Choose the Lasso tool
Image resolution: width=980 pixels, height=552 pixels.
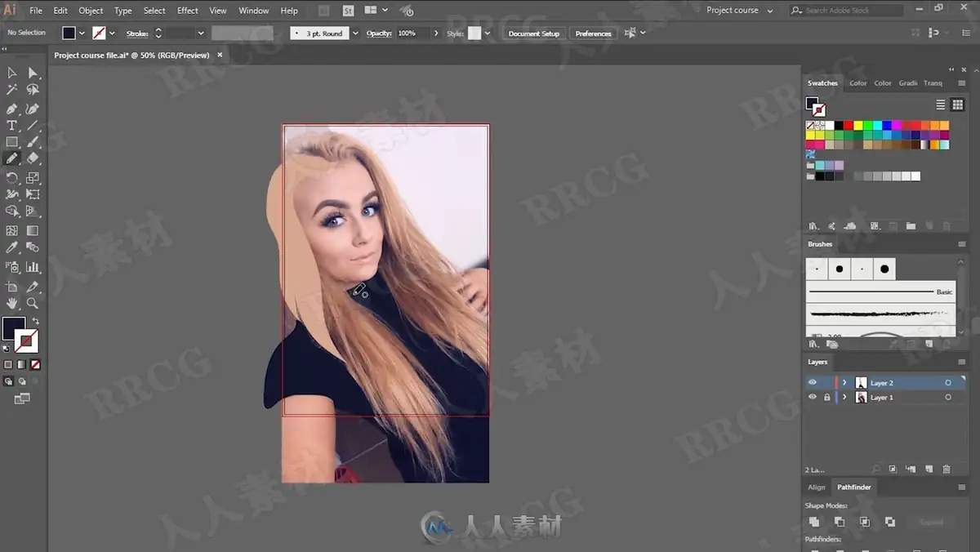coord(33,91)
